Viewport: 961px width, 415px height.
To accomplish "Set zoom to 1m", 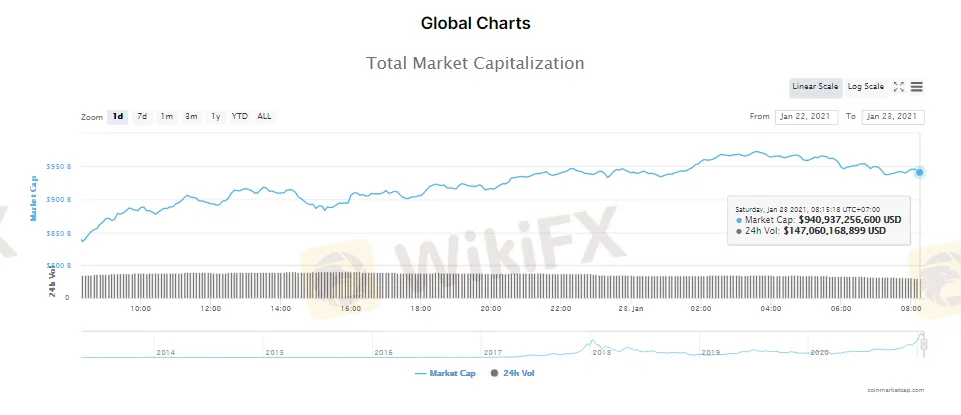I will tap(166, 116).
